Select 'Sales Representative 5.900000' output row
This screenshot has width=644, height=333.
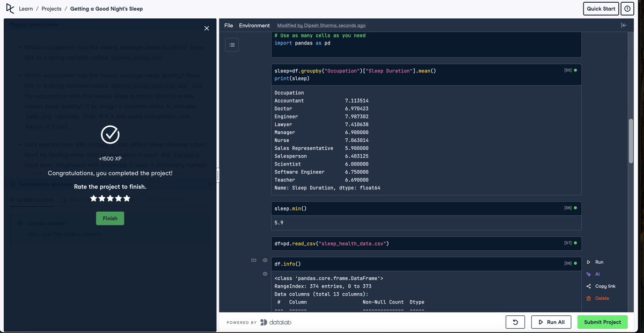[x=323, y=148]
